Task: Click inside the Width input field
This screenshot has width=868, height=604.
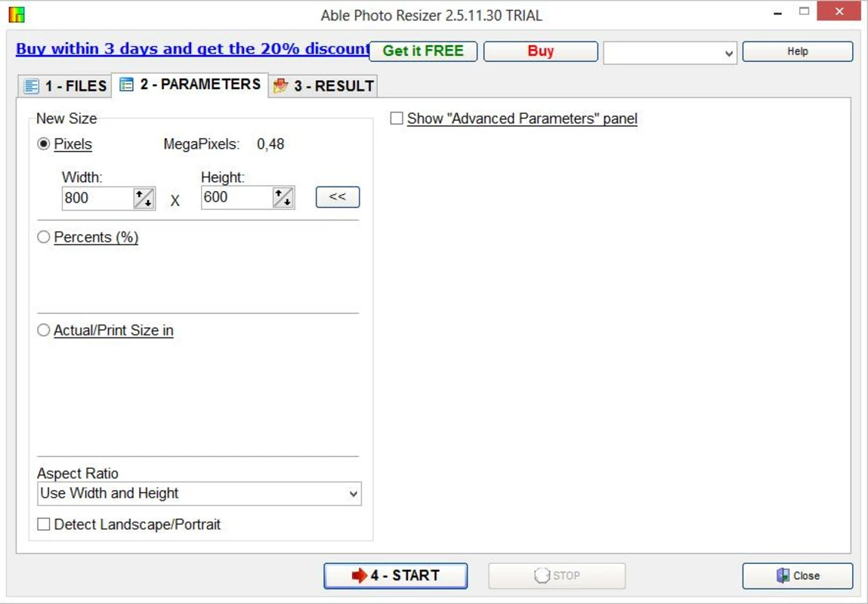Action: 97,198
